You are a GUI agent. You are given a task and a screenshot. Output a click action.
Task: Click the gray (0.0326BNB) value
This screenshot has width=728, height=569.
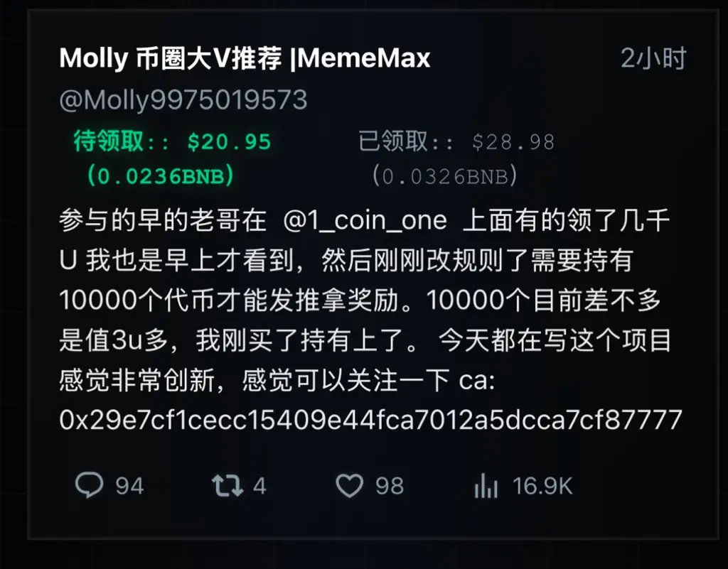pos(445,176)
